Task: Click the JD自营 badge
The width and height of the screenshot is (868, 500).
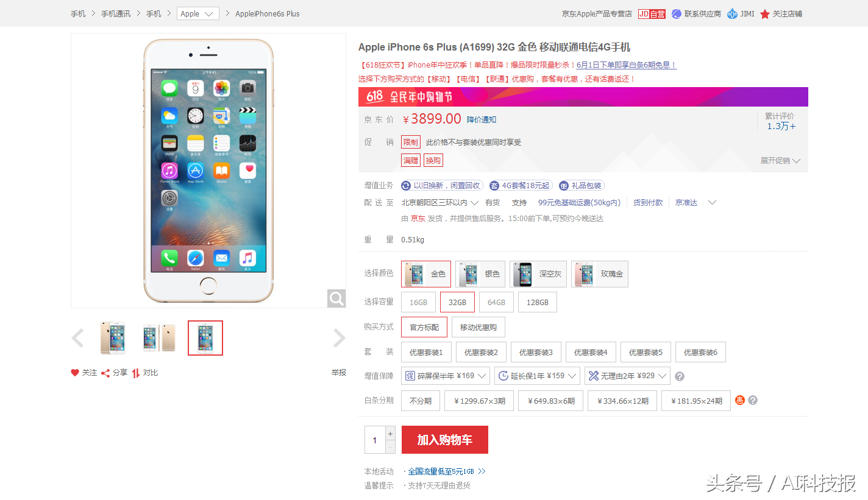Action: pyautogui.click(x=652, y=13)
